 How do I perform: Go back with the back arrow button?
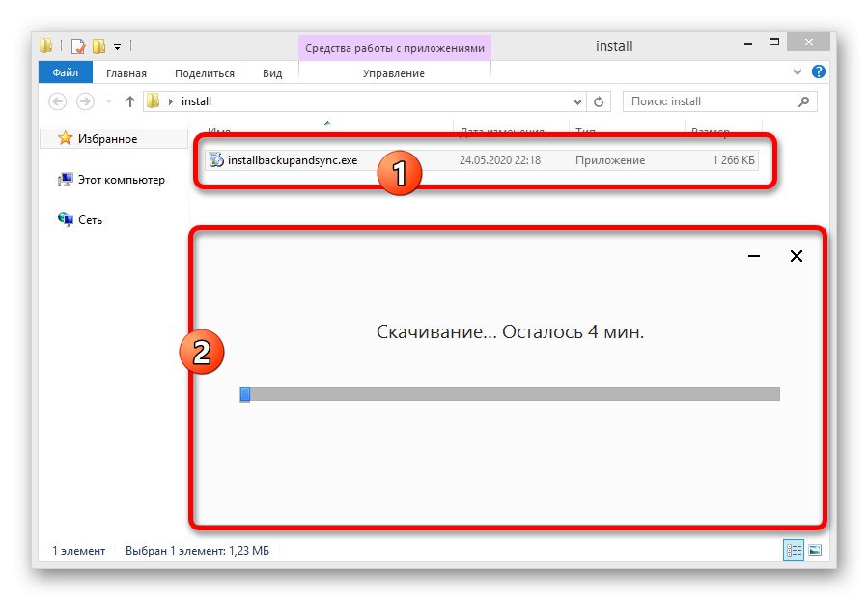pyautogui.click(x=58, y=101)
